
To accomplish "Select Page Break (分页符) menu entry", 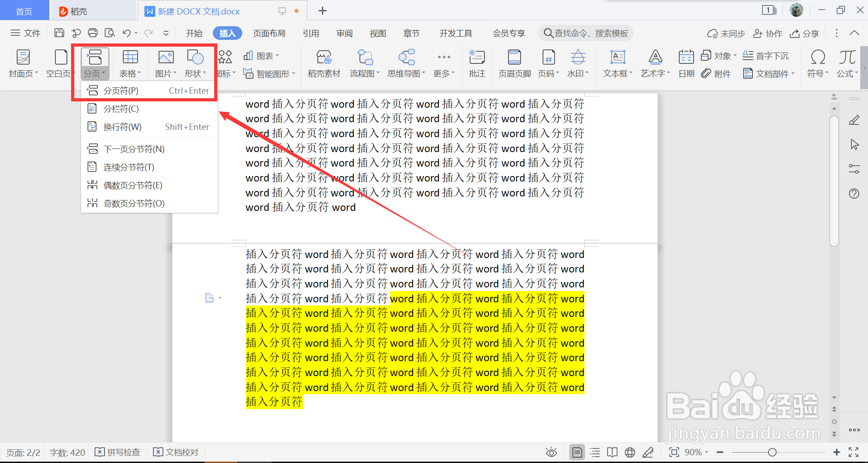I will pos(149,91).
